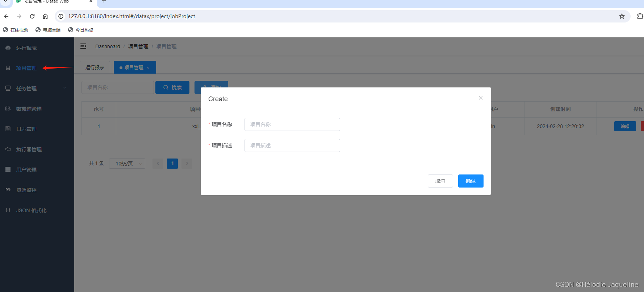Click the 执行器管理 icon in sidebar
The height and width of the screenshot is (292, 644).
click(8, 149)
